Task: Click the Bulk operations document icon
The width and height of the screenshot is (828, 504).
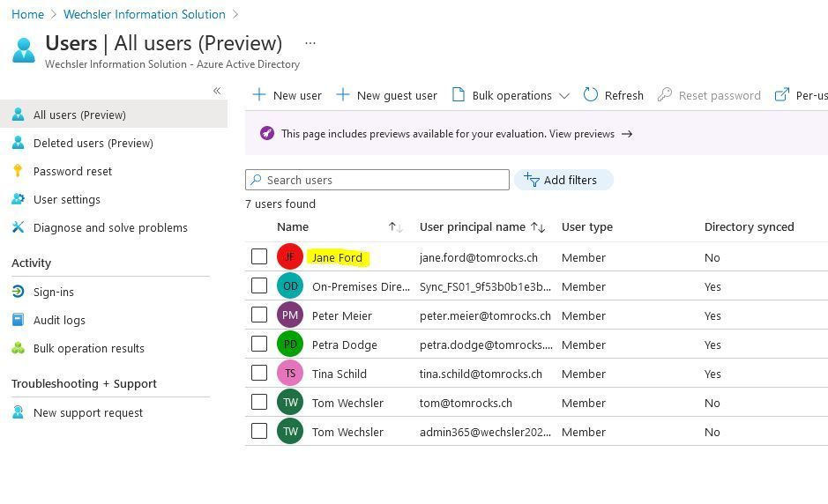Action: tap(459, 95)
